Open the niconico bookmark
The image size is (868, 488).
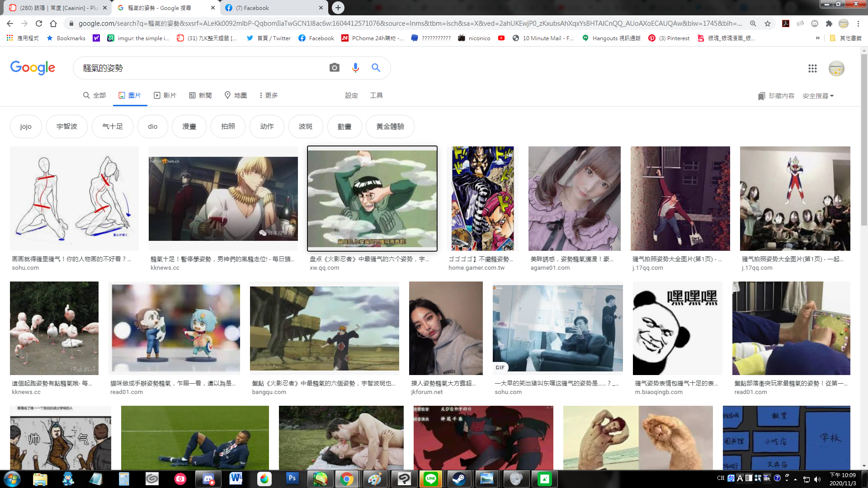474,38
